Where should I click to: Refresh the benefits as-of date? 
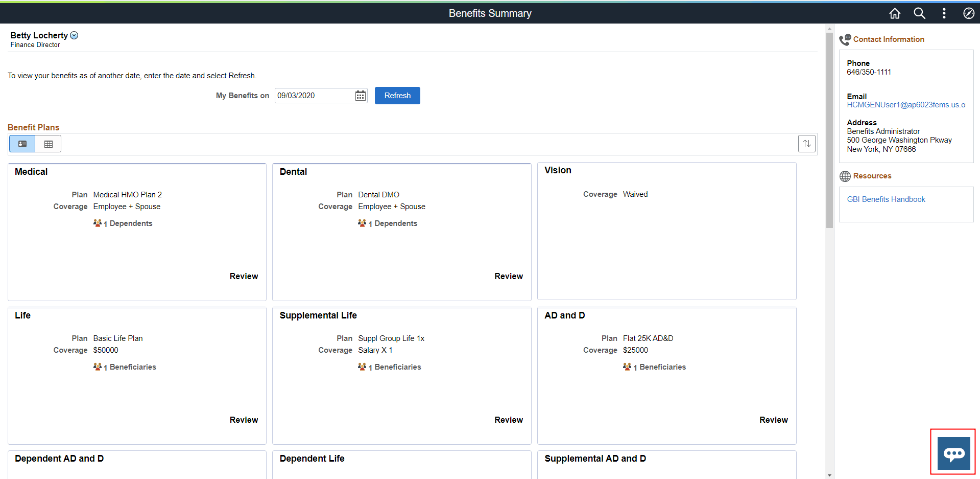[x=397, y=96]
